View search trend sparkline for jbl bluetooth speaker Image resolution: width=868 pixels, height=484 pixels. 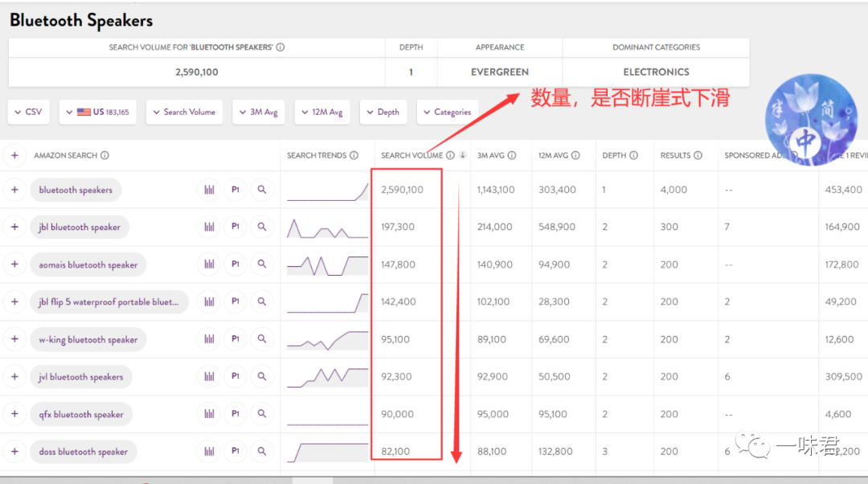click(x=328, y=228)
